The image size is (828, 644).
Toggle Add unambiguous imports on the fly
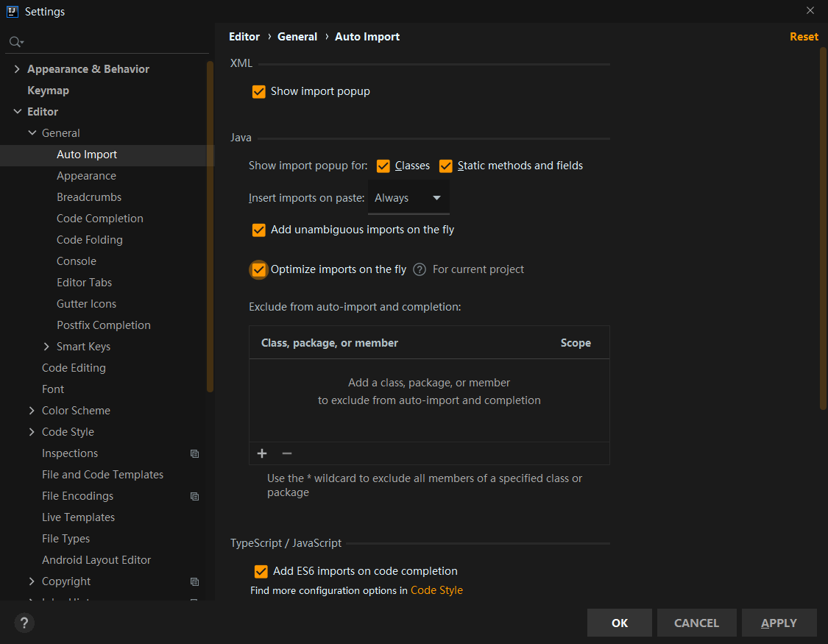pyautogui.click(x=259, y=230)
